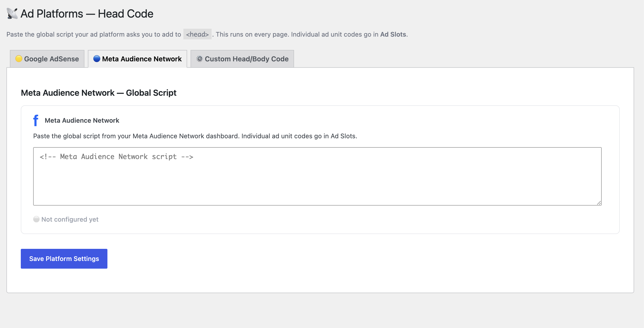Click the Facebook 'f' logo in the card

[36, 120]
